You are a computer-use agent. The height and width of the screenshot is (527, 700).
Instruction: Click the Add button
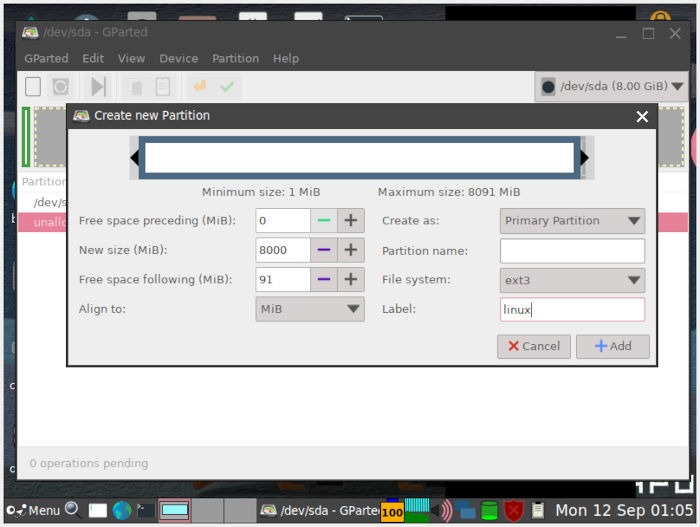coord(612,347)
